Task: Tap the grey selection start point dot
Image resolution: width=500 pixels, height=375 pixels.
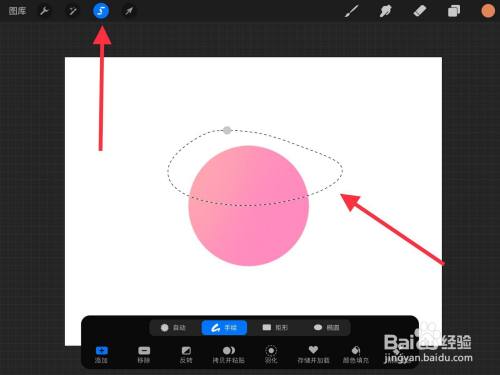Action: (227, 130)
